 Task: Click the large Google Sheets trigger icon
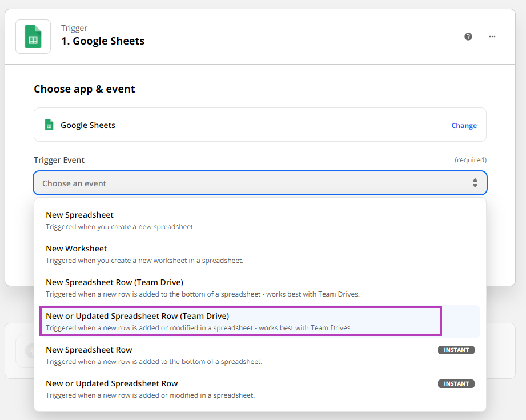click(x=33, y=37)
